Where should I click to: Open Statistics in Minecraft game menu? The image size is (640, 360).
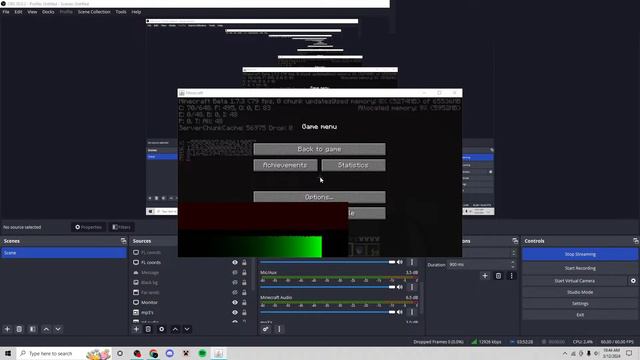[x=353, y=165]
